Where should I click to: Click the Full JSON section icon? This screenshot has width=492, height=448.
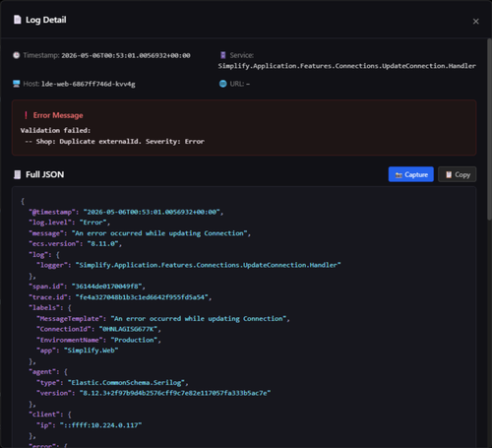[x=17, y=174]
